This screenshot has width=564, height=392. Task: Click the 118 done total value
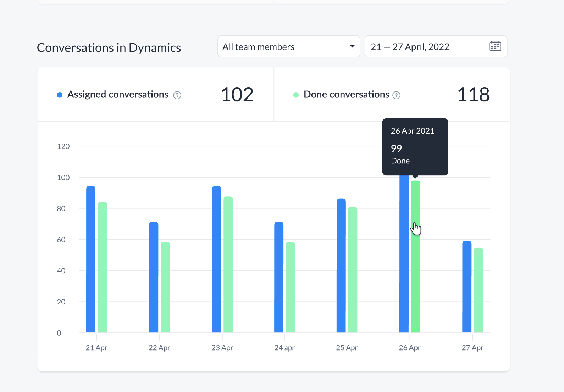(x=473, y=95)
